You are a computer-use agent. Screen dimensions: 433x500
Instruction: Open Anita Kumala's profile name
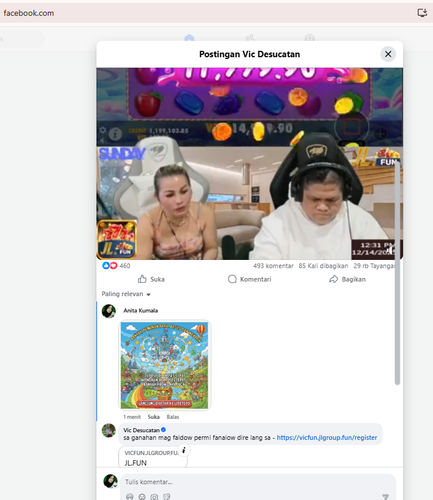pos(141,311)
